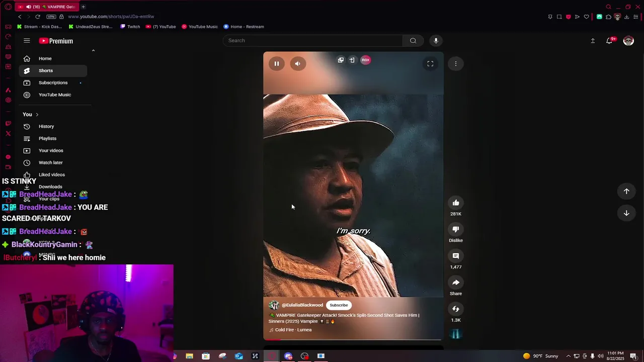644x362 pixels.
Task: Reload the page with refresh icon
Action: (37, 17)
